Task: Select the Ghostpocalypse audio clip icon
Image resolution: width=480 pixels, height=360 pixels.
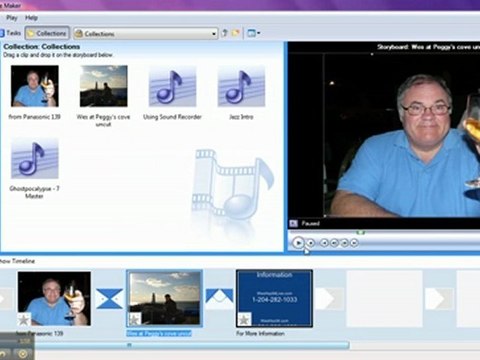Action: [x=35, y=158]
